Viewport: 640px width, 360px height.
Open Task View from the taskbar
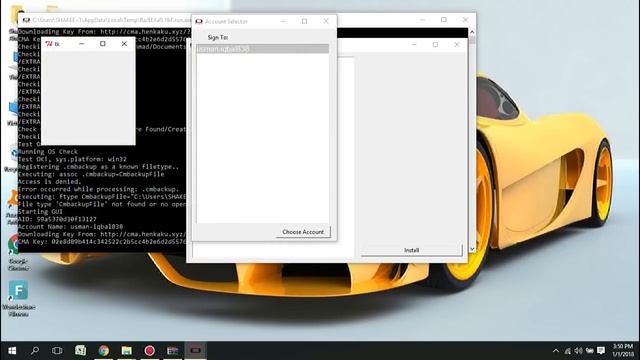click(x=57, y=351)
